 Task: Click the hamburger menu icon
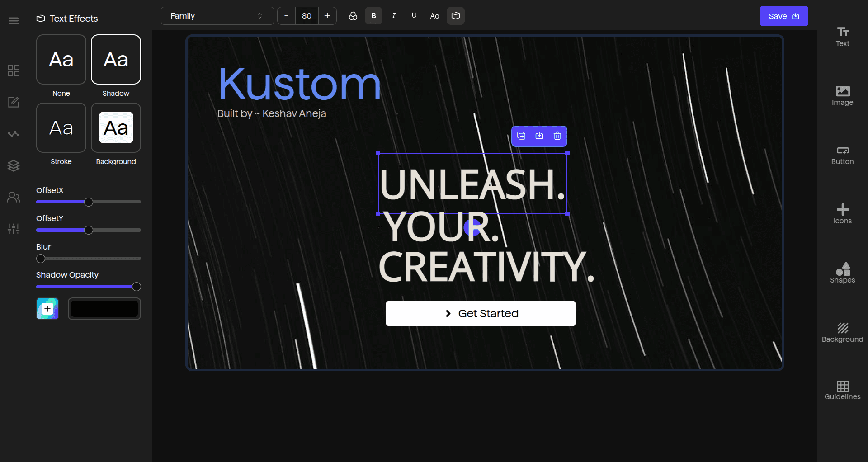coord(14,21)
